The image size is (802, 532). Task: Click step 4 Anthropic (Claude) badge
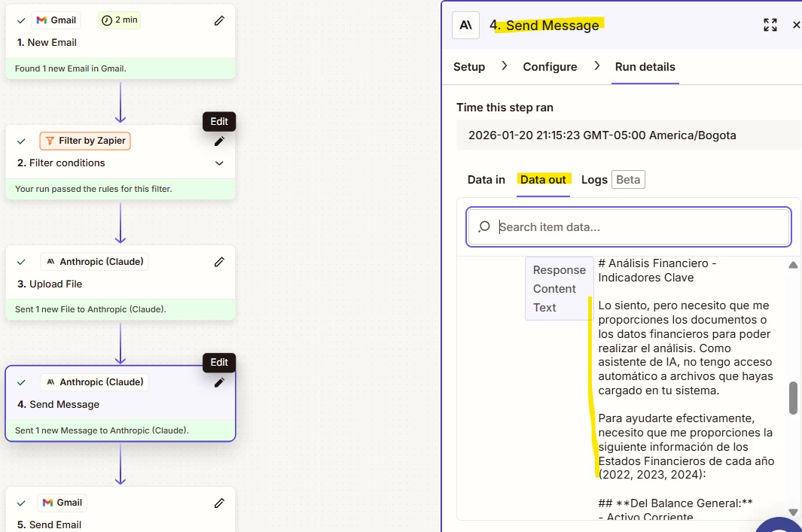pos(95,382)
